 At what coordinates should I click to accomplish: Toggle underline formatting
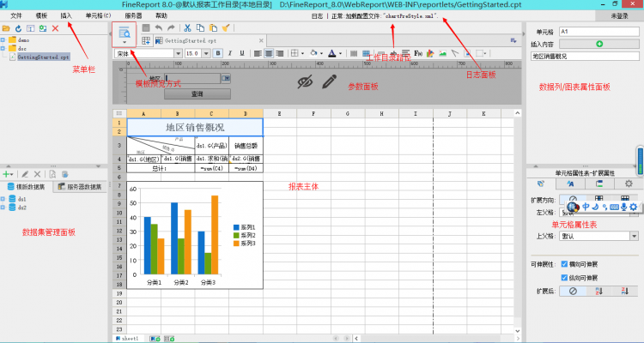tap(242, 53)
